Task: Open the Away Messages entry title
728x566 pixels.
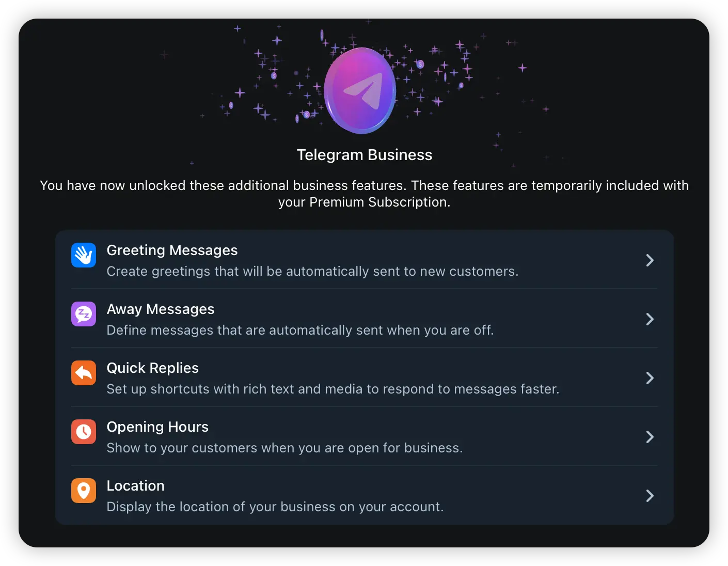Action: click(161, 309)
